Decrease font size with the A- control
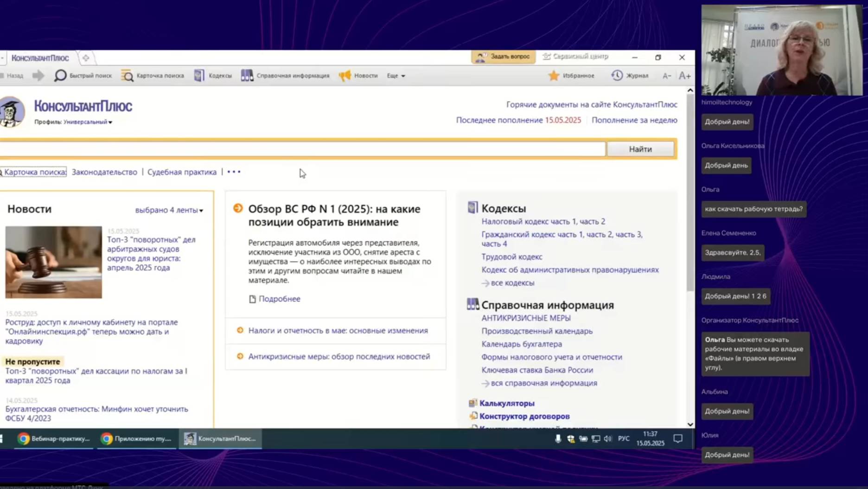The height and width of the screenshot is (489, 868). 667,75
